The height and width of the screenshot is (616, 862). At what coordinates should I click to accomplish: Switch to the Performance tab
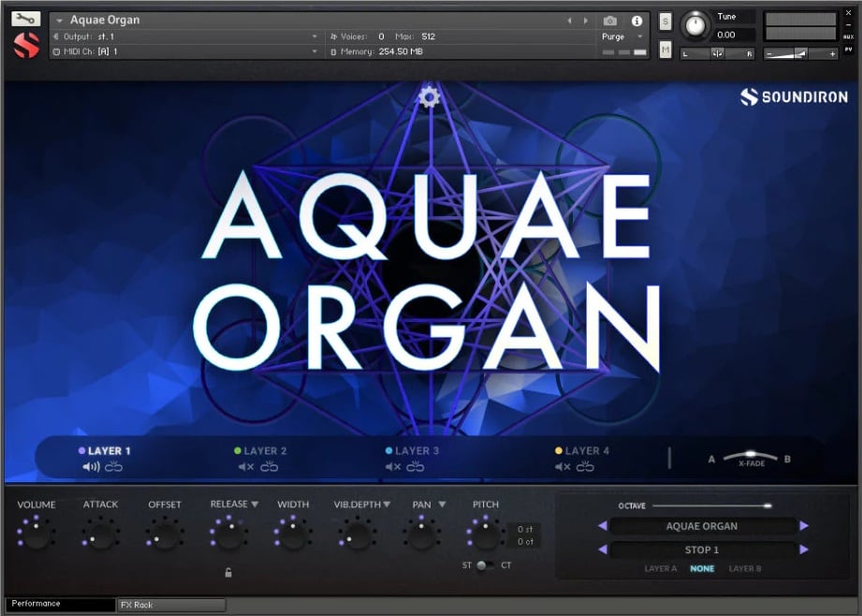click(61, 604)
